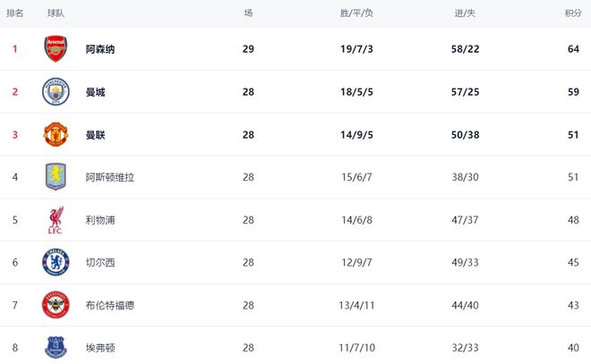Screen dimensions: 591x364
Task: Click the Liverpool LFC crest icon
Action: pyautogui.click(x=56, y=220)
